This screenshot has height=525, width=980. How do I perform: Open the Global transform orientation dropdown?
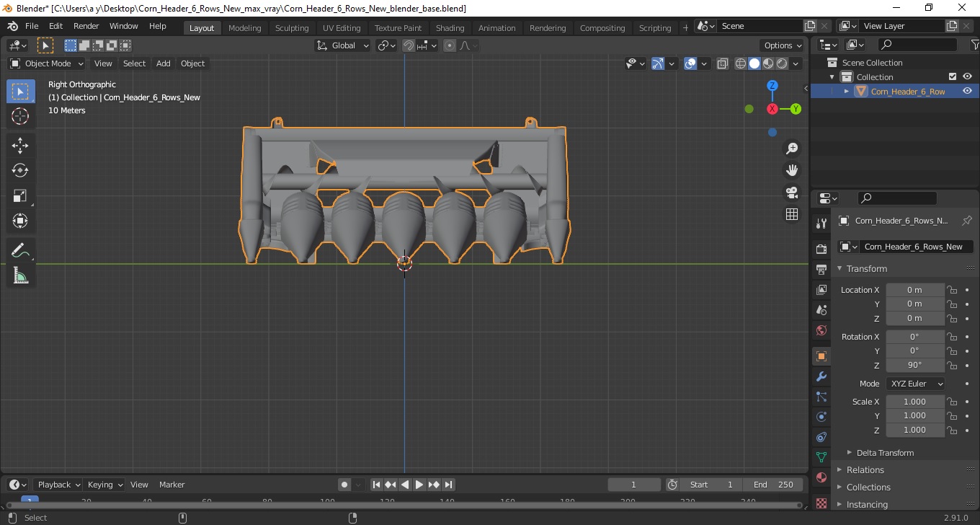[x=343, y=45]
